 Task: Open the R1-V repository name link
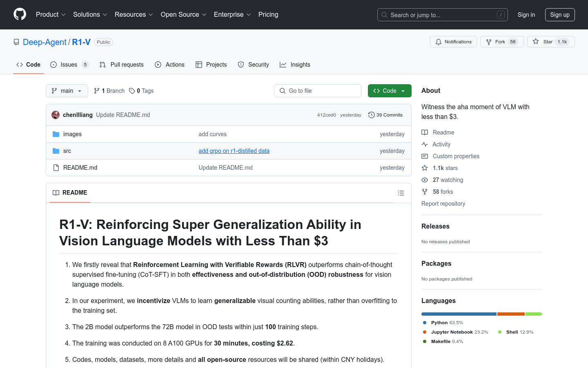(81, 42)
